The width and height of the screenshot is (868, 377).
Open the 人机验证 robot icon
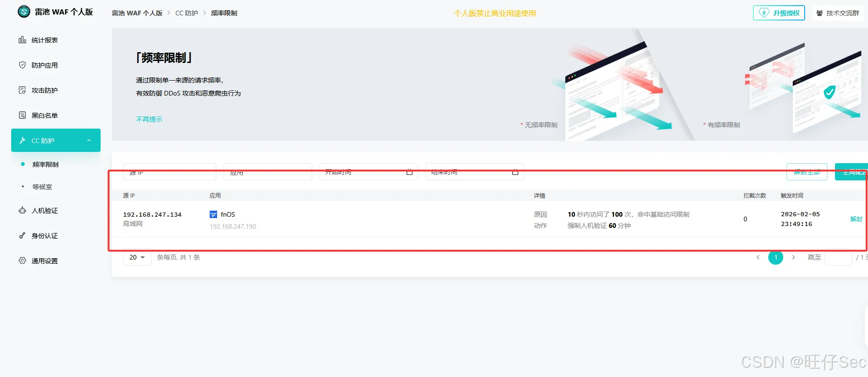pos(22,210)
